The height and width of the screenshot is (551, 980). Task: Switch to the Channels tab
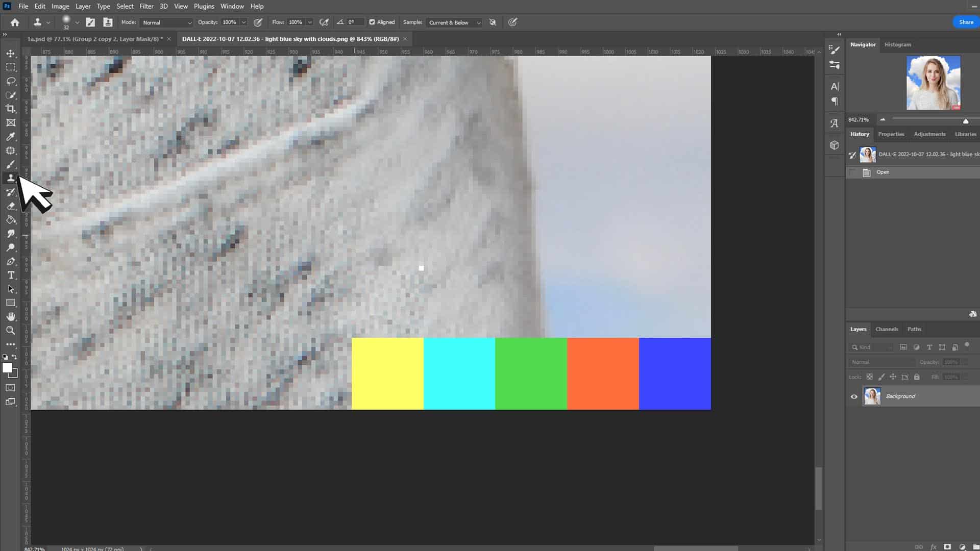pyautogui.click(x=887, y=329)
